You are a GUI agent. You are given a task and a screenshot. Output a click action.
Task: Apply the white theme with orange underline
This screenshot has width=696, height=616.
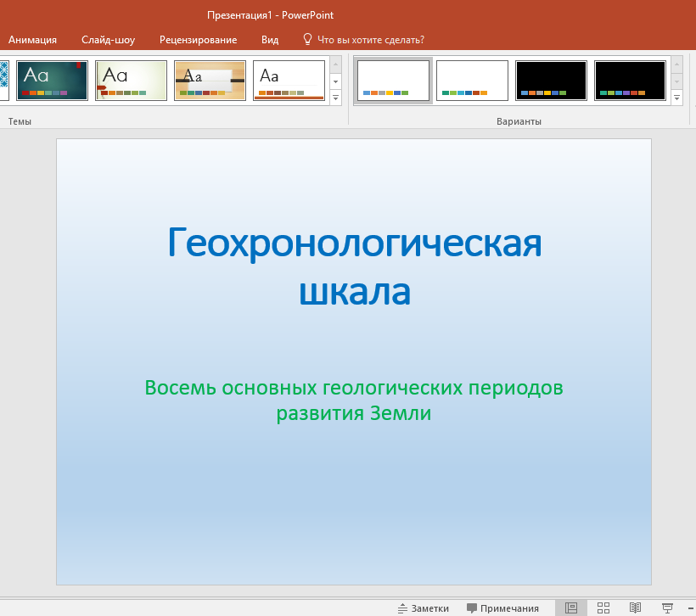coord(289,81)
